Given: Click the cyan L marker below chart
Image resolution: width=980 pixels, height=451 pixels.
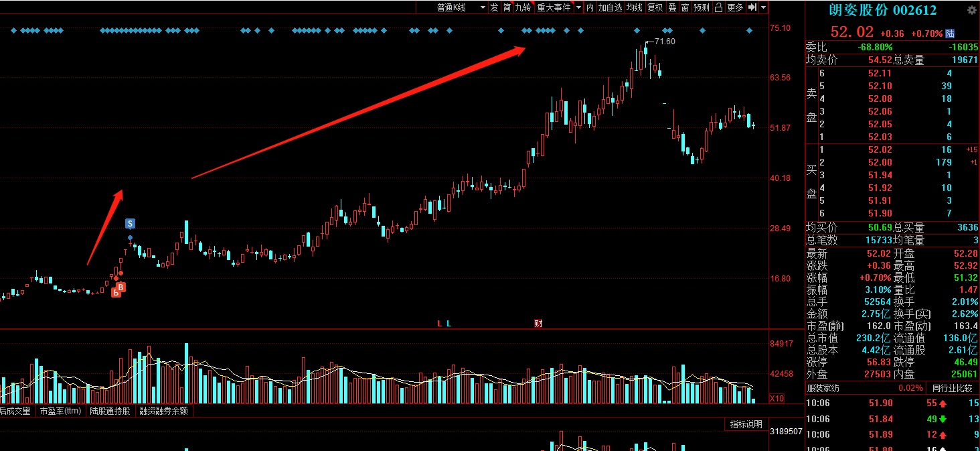Looking at the screenshot, I should (x=449, y=324).
